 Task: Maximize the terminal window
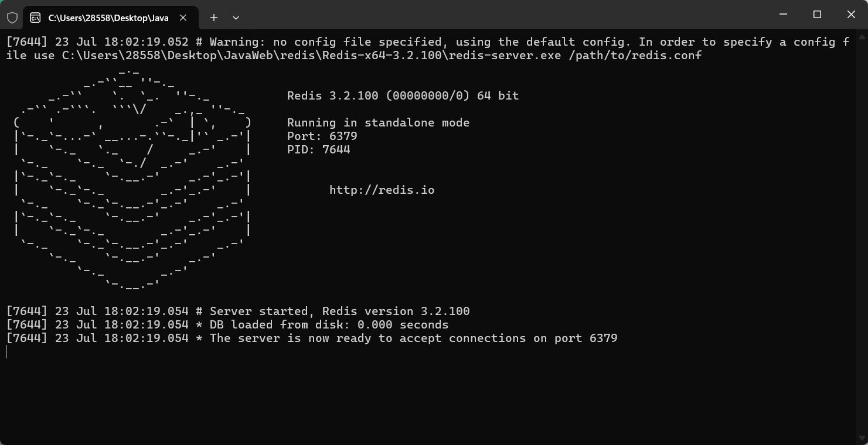817,14
